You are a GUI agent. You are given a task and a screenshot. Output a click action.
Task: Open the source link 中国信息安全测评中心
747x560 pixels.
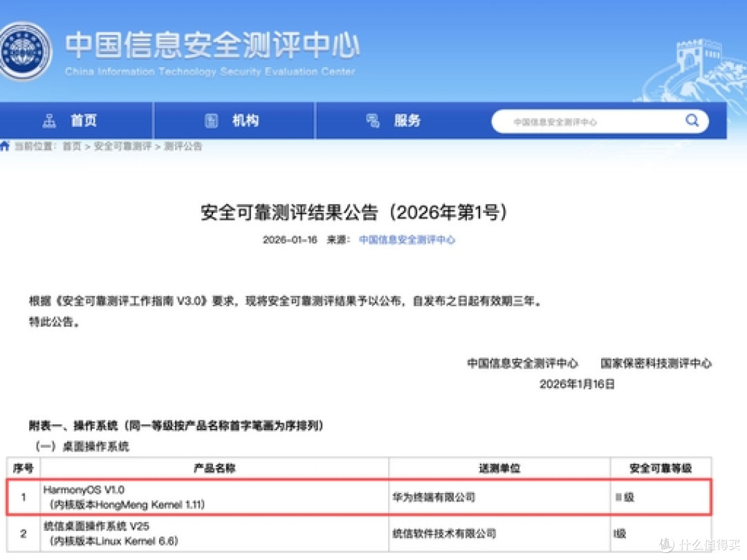pos(407,239)
